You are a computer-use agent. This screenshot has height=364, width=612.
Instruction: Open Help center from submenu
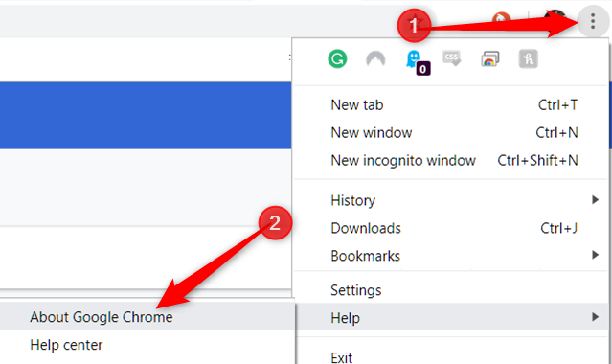click(x=147, y=345)
